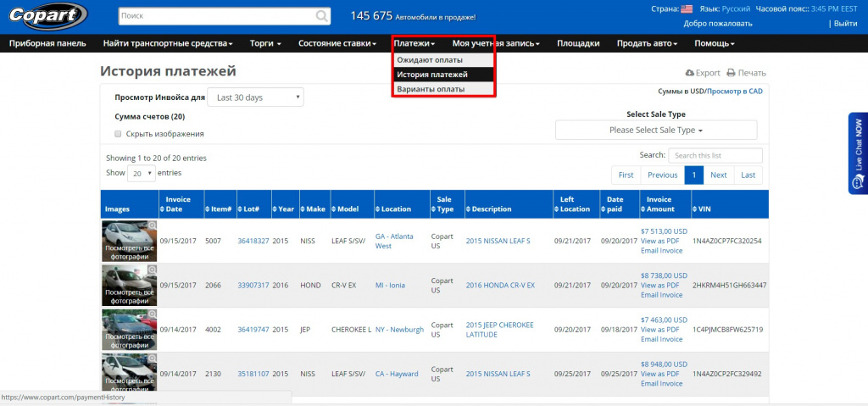Toggle Скрыть изображения checkbox
Screen dimensions: 868x406
point(117,133)
